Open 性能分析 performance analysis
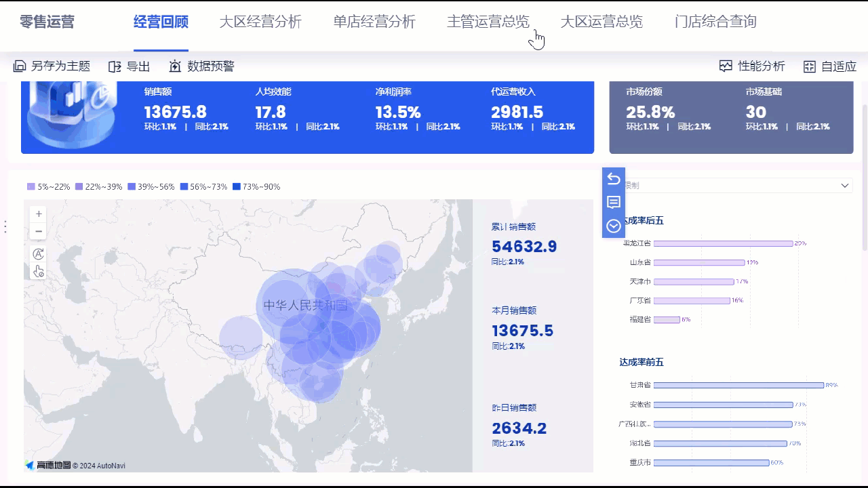 (x=752, y=66)
